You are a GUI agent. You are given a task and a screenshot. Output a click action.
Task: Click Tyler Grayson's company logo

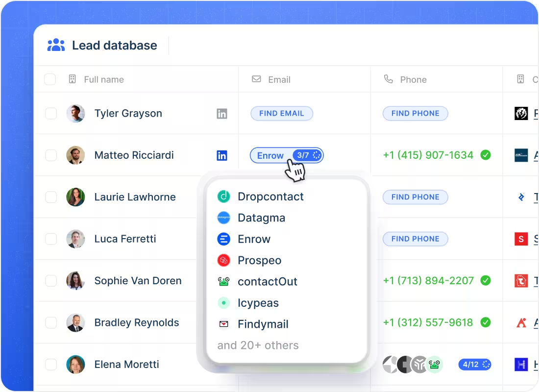click(521, 114)
